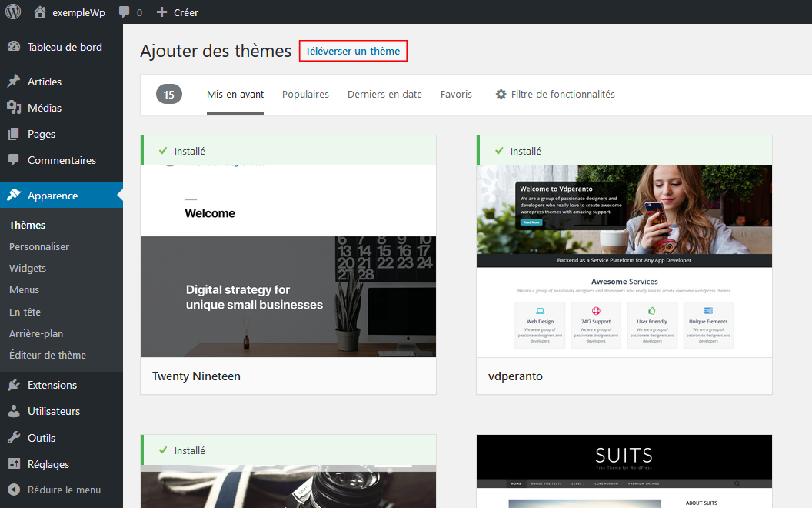The width and height of the screenshot is (812, 508).
Task: Open the Extensions menu
Action: pyautogui.click(x=52, y=385)
